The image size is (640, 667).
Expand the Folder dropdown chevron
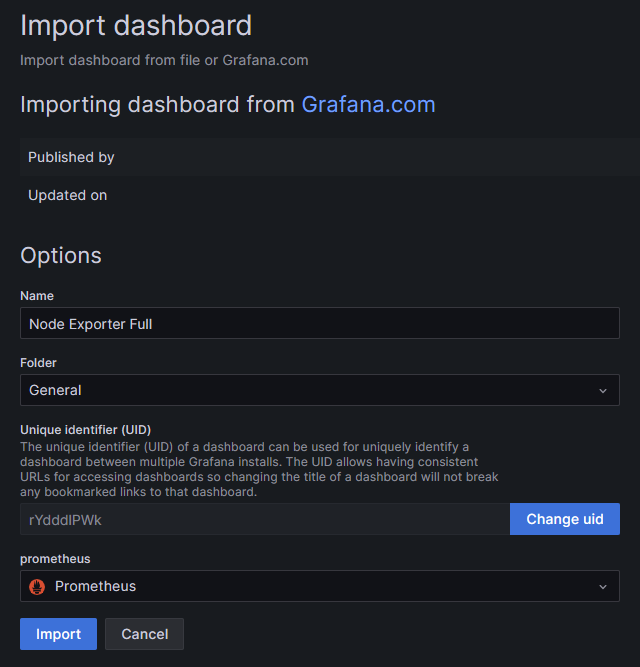pyautogui.click(x=602, y=390)
